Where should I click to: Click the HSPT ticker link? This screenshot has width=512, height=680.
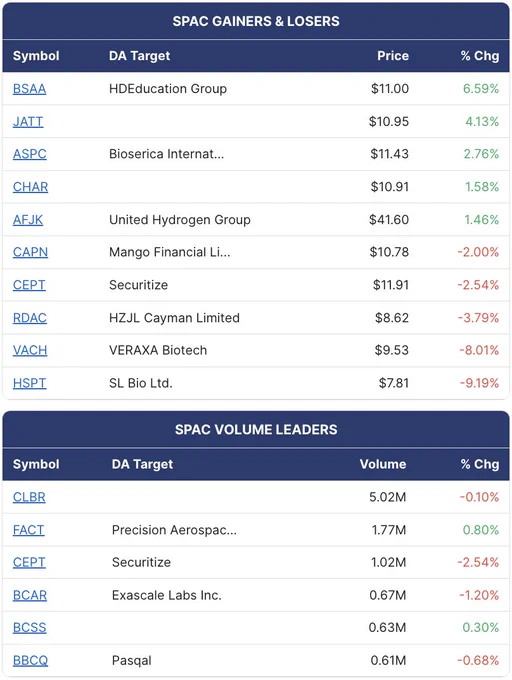tap(29, 383)
